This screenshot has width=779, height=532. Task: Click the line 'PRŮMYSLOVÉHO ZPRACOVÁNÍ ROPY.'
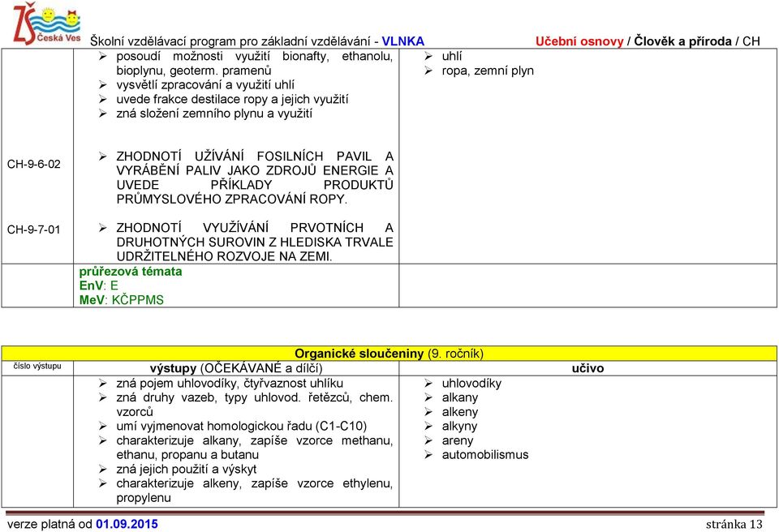click(232, 199)
